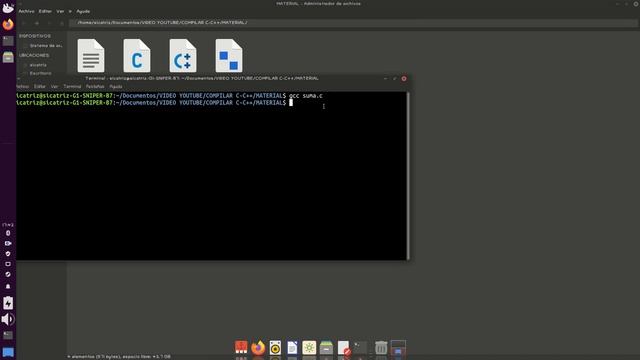Select 'Escritorio' in the sidebar
This screenshot has width=640, height=360.
coord(38,73)
